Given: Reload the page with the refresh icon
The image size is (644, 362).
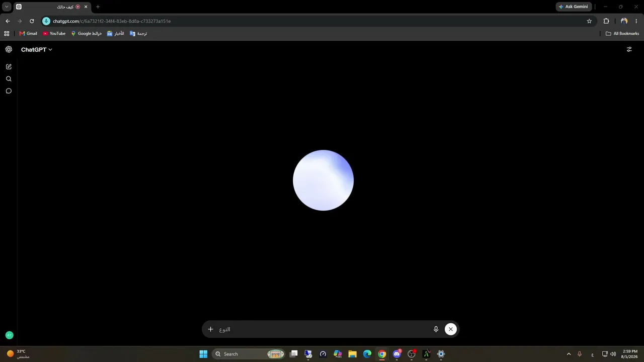Looking at the screenshot, I should pyautogui.click(x=32, y=21).
